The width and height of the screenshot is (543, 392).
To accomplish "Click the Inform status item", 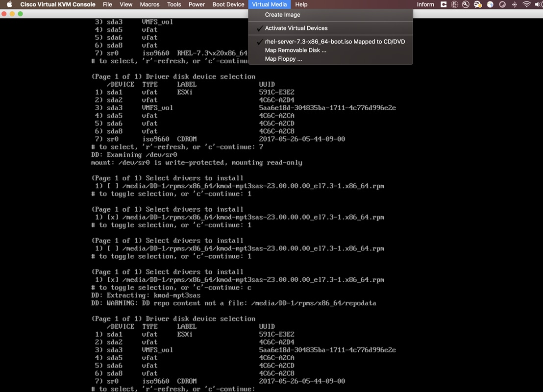I will (425, 4).
